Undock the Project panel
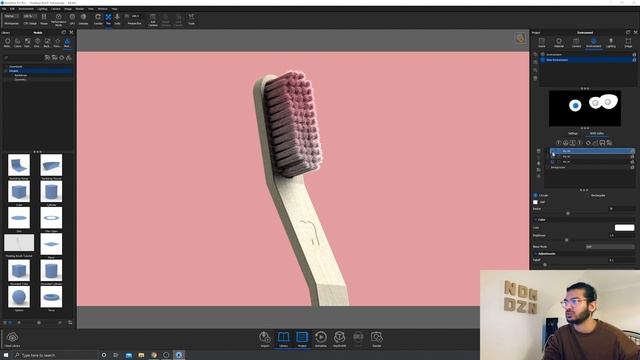640x360 pixels. (x=628, y=32)
